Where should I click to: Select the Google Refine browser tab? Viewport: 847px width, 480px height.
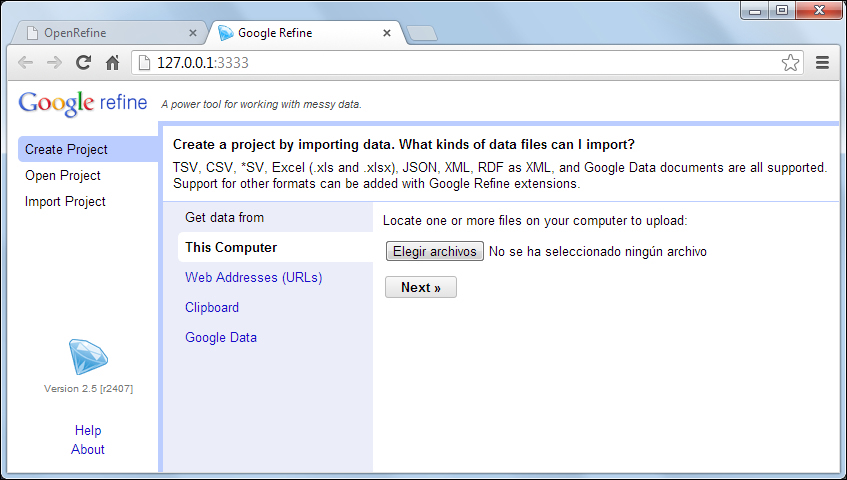point(305,33)
